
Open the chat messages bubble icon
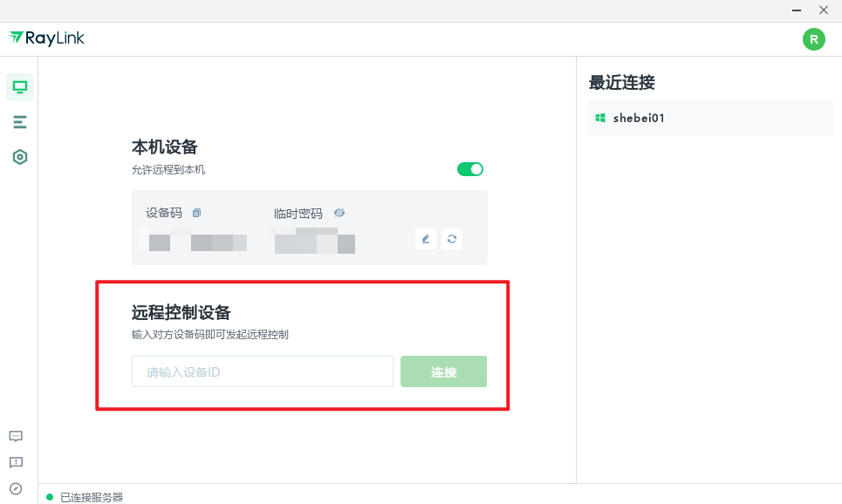[15, 436]
